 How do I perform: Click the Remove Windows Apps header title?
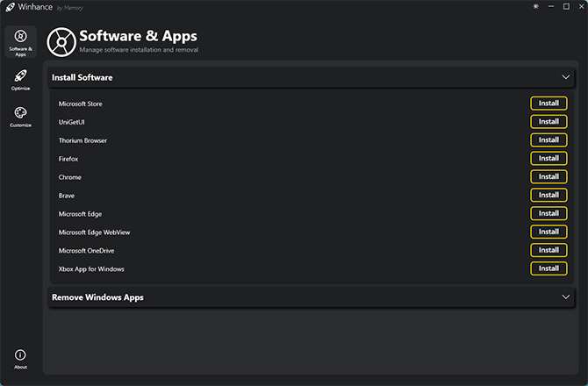[97, 297]
